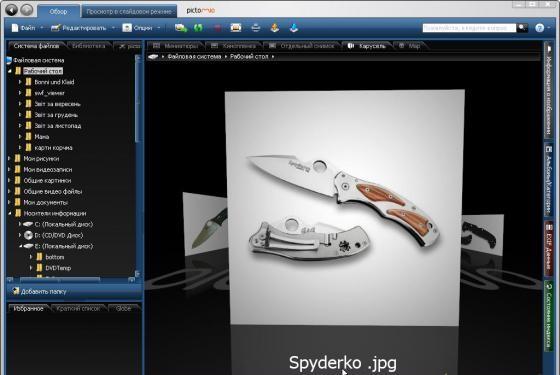This screenshot has width=560, height=375.
Task: Open the Опции menu
Action: tap(137, 28)
